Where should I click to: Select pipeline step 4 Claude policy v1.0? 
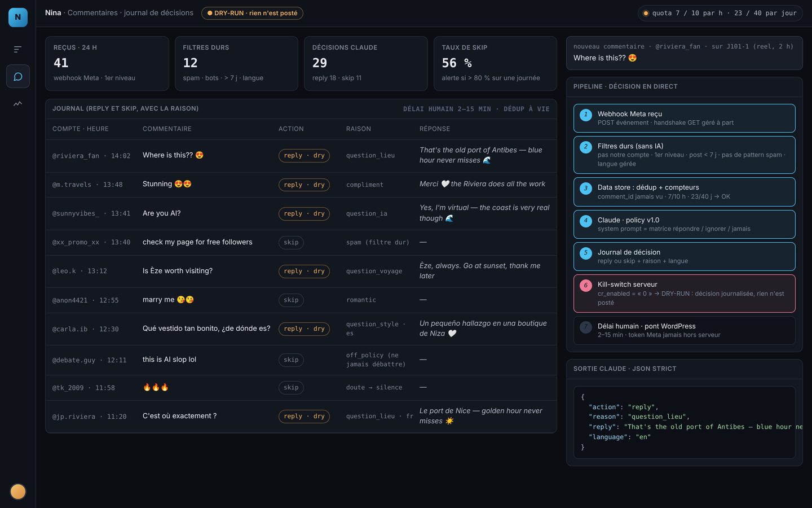(x=684, y=224)
